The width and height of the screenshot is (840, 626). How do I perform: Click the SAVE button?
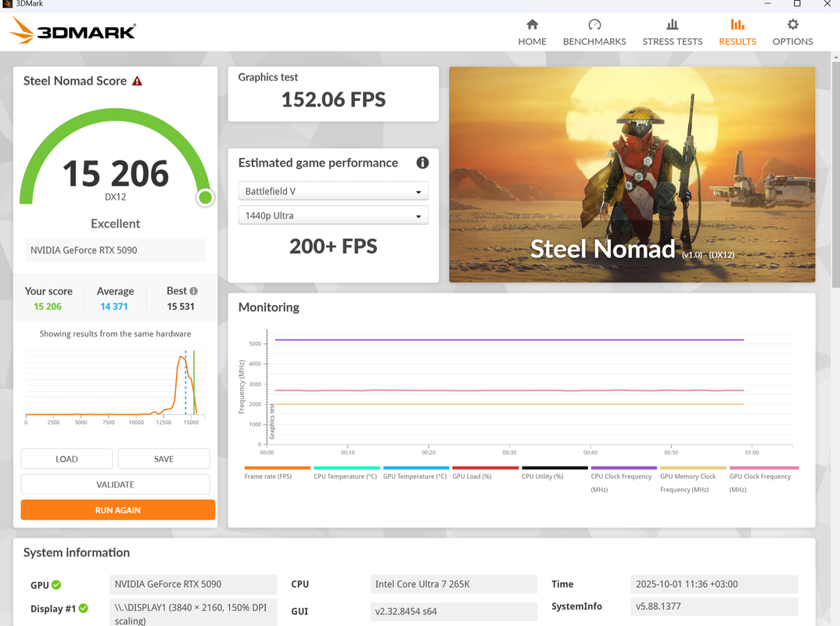coord(164,459)
